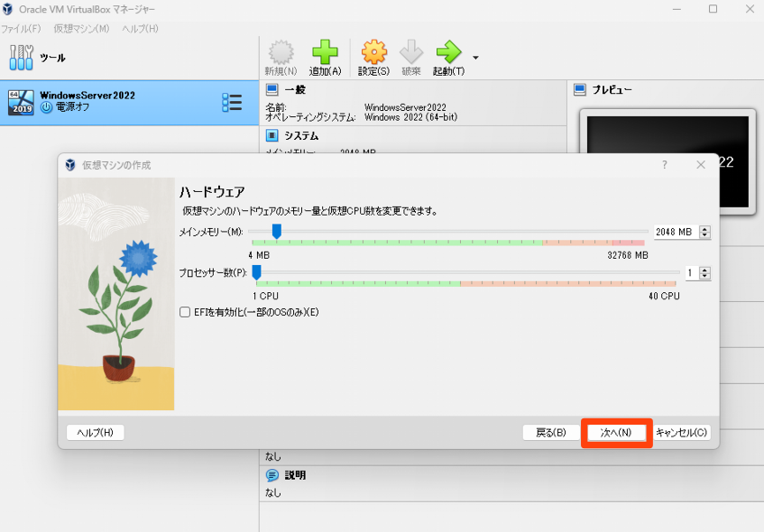The height and width of the screenshot is (532, 764).
Task: Click the プレビュー section icon
Action: click(x=580, y=89)
